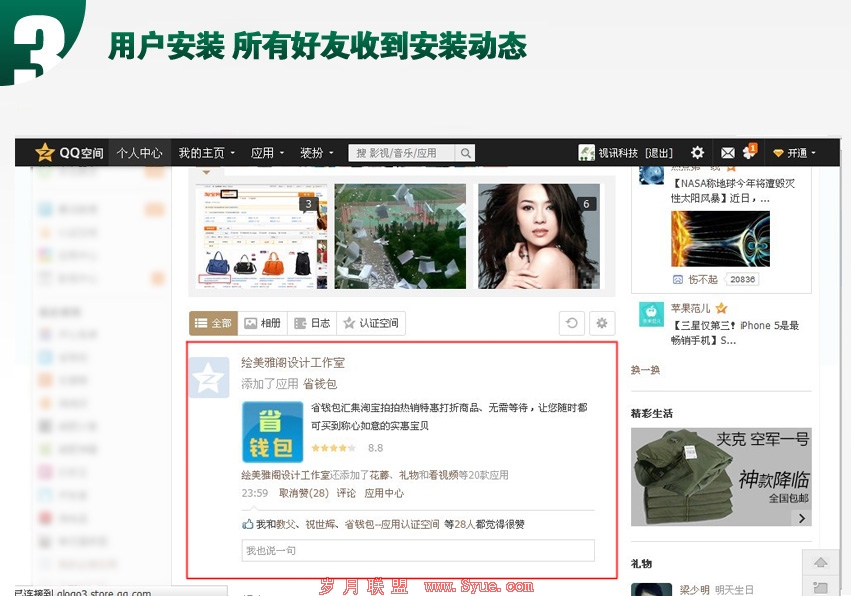
Task: Click the 伤不起 reaction button
Action: coord(695,280)
